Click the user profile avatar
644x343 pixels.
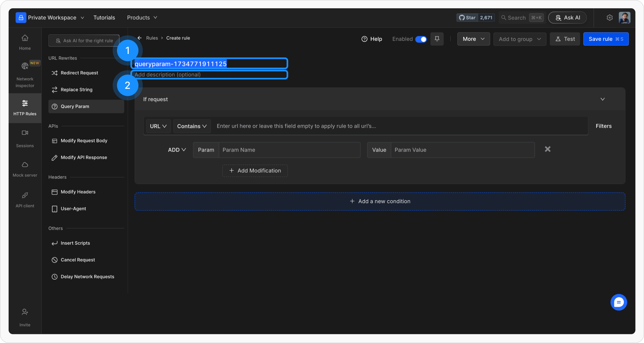(624, 18)
